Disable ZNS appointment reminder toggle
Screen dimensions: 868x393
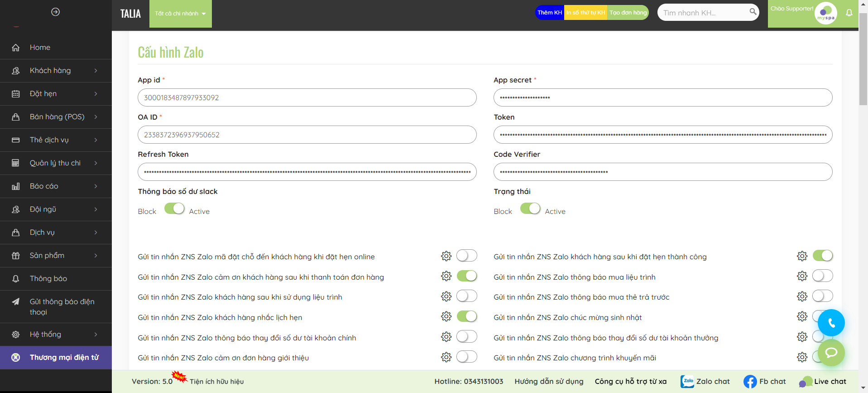(x=467, y=316)
